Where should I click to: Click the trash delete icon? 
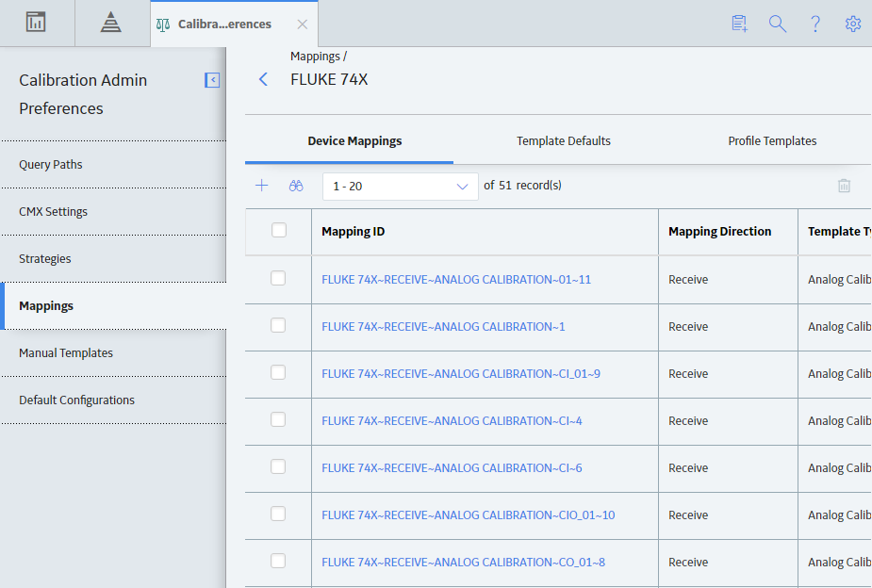coord(844,186)
